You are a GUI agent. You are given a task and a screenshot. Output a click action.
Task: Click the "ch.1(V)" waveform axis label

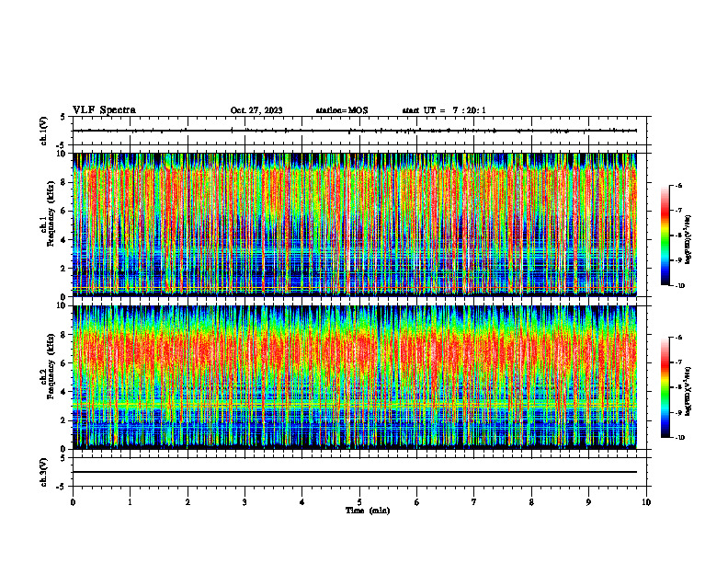(44, 131)
